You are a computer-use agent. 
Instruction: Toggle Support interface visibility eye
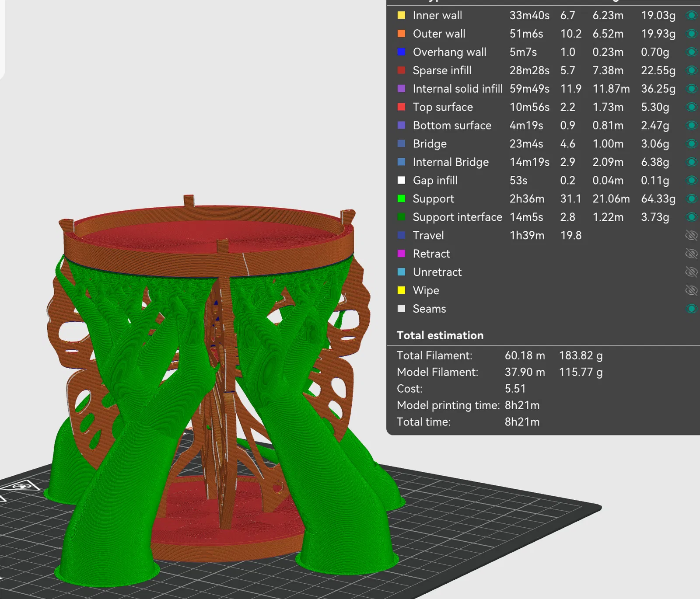tap(691, 217)
